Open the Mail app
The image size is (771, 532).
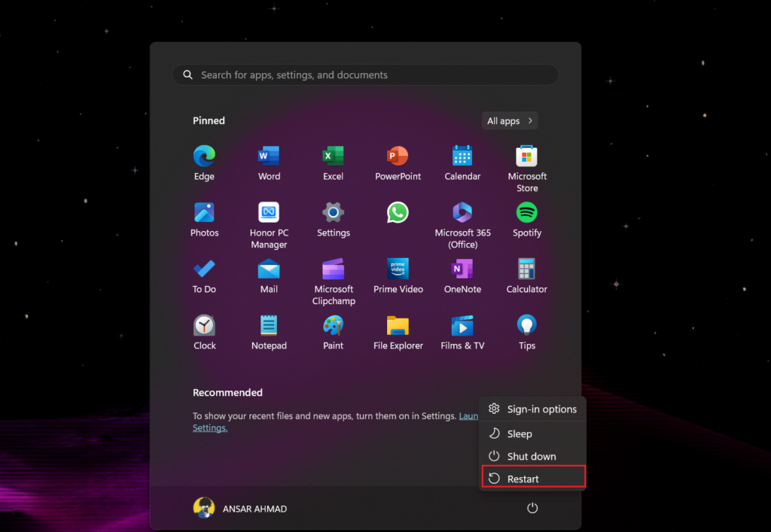pyautogui.click(x=269, y=269)
